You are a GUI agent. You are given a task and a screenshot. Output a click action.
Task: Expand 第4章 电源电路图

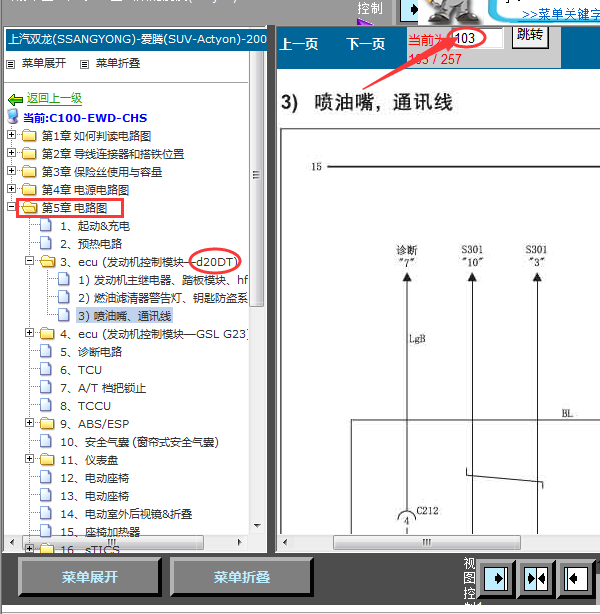tap(11, 189)
